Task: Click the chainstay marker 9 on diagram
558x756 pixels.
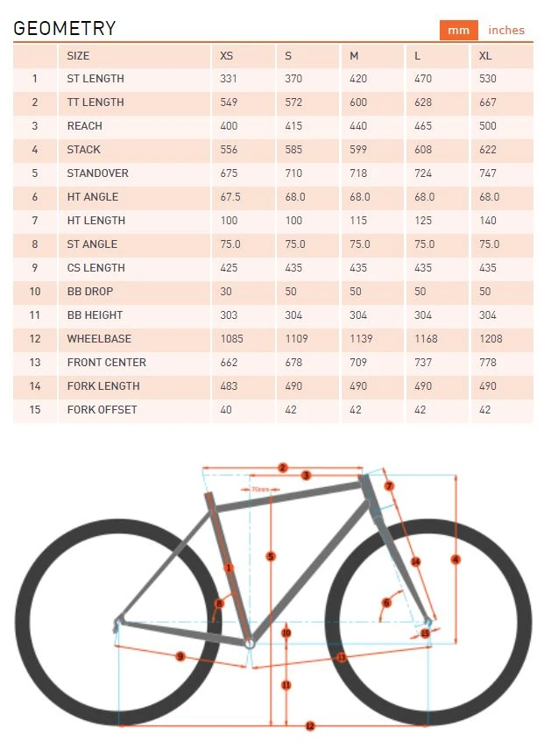Action: [x=180, y=656]
